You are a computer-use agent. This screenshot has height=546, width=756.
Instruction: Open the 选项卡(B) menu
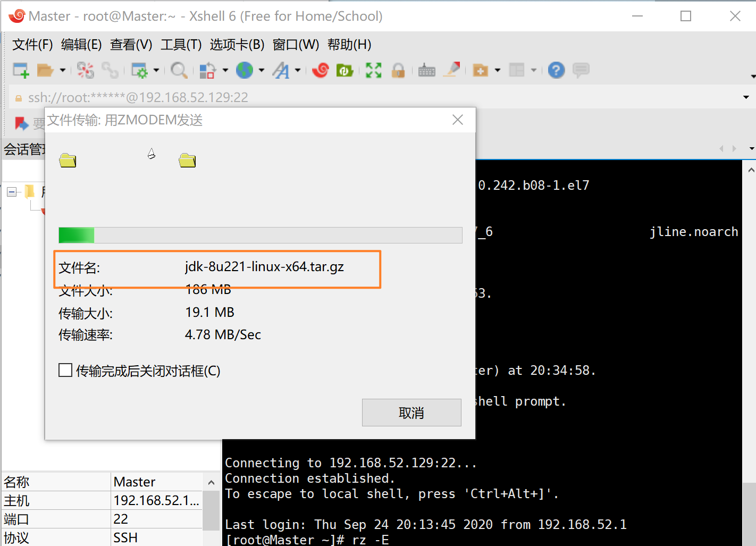[237, 45]
